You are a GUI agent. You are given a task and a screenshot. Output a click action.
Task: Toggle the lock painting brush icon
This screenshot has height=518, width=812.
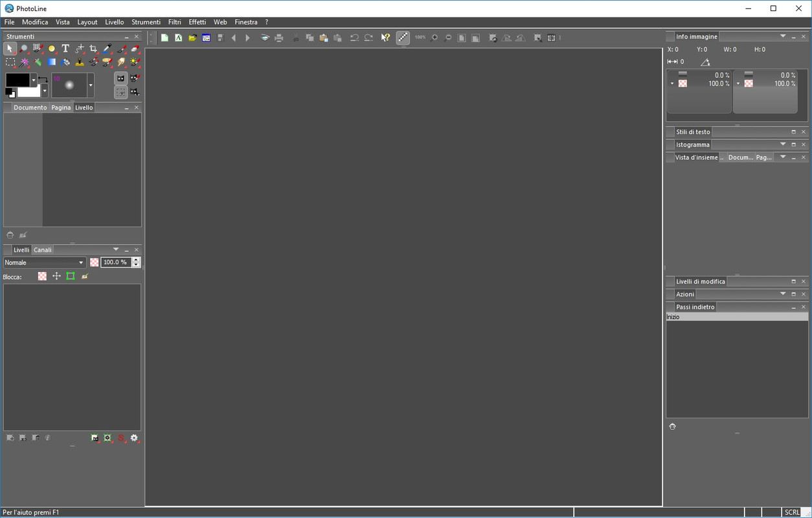tap(85, 276)
